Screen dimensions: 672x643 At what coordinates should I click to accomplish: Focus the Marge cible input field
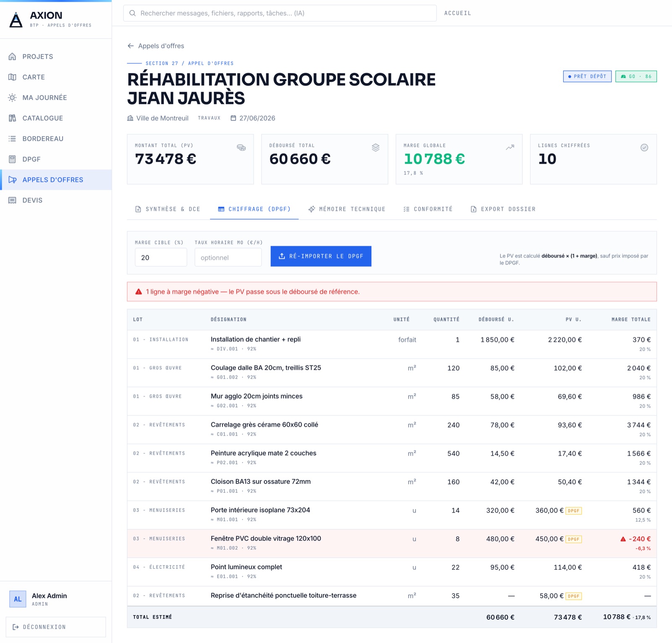tap(161, 257)
